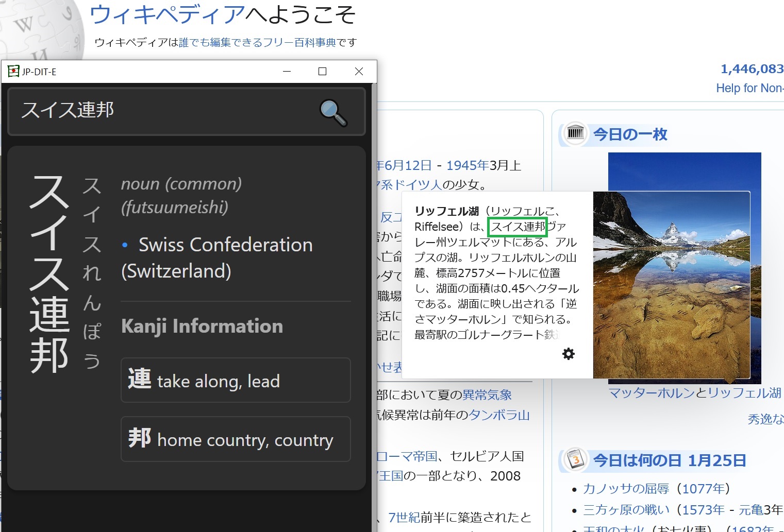Image resolution: width=784 pixels, height=532 pixels.
Task: Select the 連 kanji information entry
Action: pyautogui.click(x=236, y=380)
